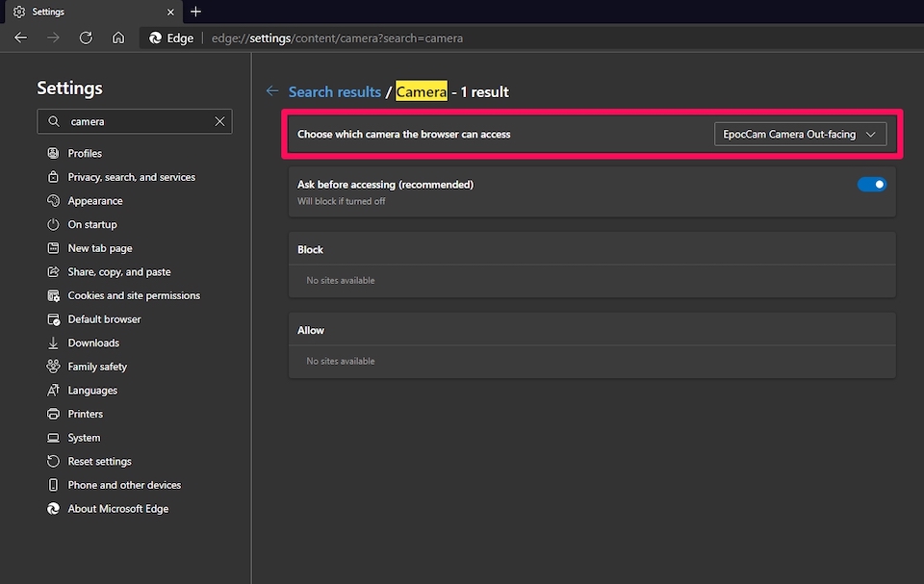Open About Microsoft Edge label
This screenshot has width=924, height=584.
click(117, 509)
